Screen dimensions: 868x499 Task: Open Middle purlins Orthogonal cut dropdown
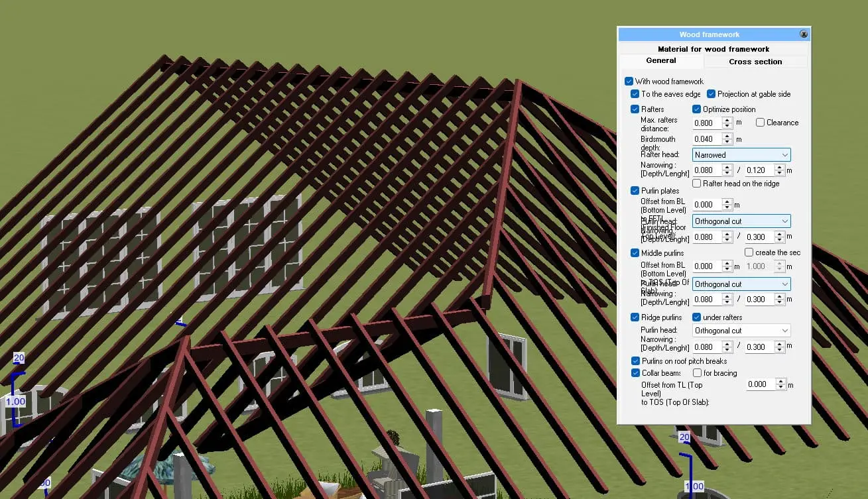741,284
